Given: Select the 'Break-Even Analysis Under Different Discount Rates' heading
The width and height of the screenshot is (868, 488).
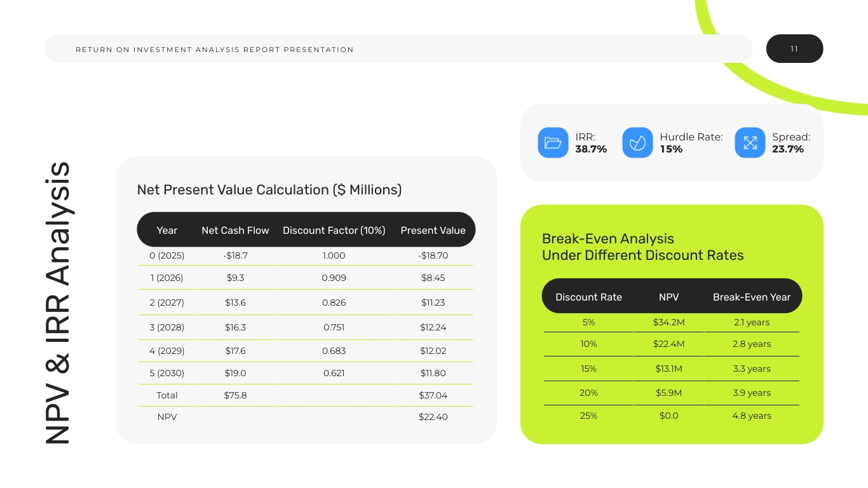Looking at the screenshot, I should 642,247.
